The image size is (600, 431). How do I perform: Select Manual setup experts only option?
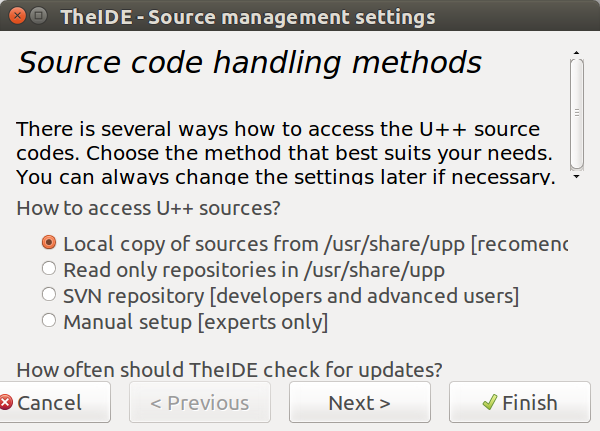click(49, 320)
